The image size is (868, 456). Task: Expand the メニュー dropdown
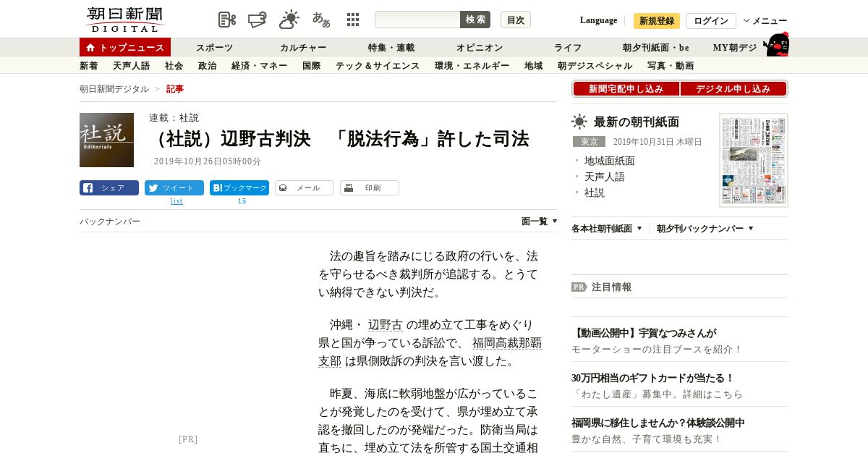pyautogui.click(x=765, y=21)
